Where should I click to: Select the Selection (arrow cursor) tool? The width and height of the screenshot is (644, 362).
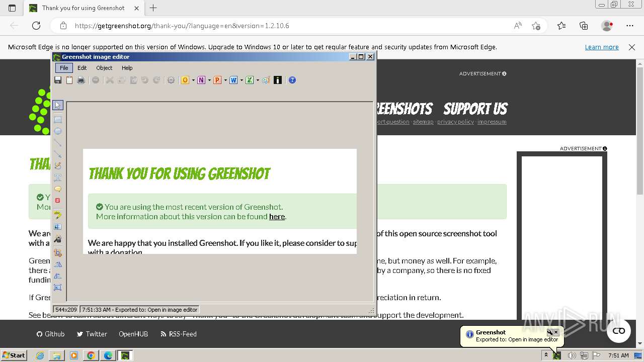pyautogui.click(x=58, y=106)
